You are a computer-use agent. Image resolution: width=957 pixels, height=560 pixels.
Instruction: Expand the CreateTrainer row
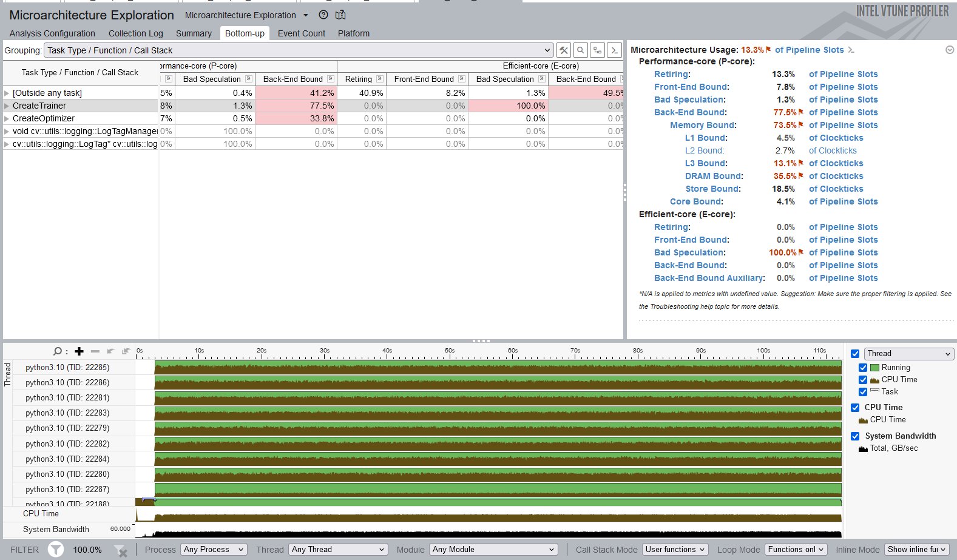tap(7, 106)
